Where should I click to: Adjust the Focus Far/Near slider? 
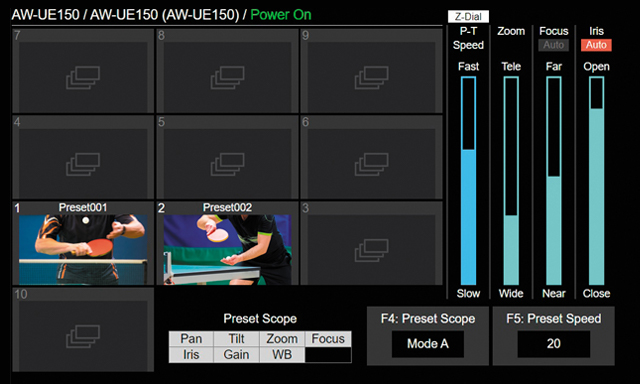(x=554, y=181)
